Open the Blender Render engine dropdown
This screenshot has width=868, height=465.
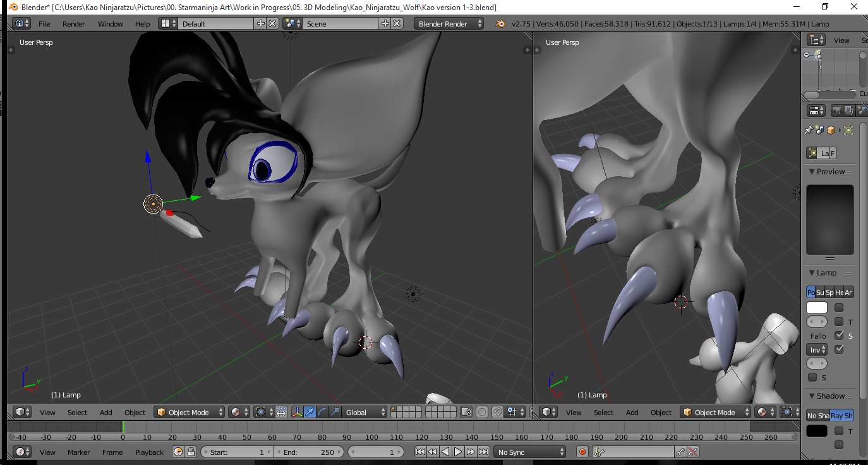pyautogui.click(x=449, y=24)
